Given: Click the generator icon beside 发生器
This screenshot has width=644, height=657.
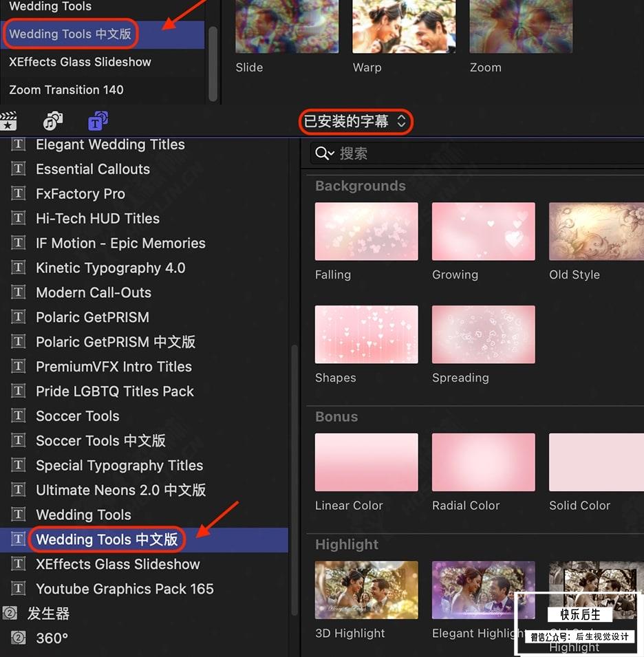Looking at the screenshot, I should (10, 614).
